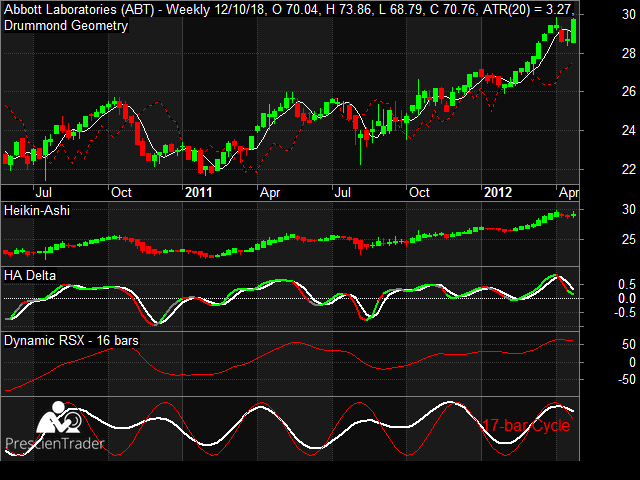Click price axis value 24 on main chart
This screenshot has width=640, height=480.
coord(629,131)
